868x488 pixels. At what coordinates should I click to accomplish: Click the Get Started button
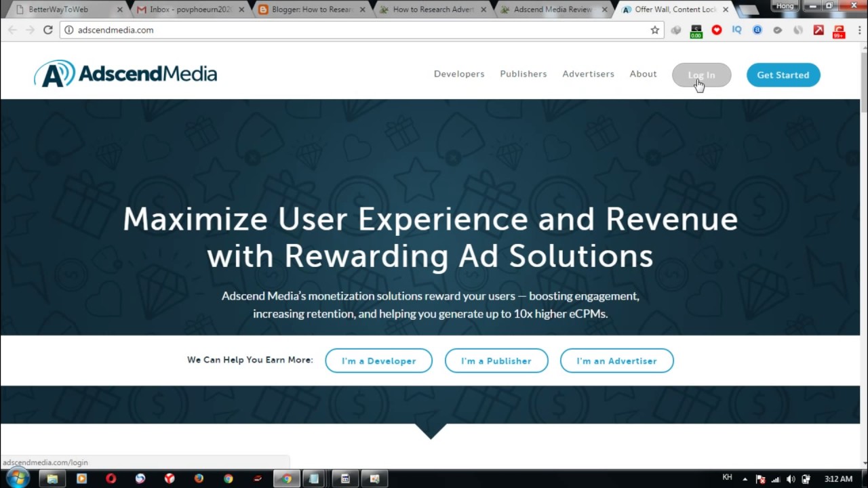coord(783,75)
